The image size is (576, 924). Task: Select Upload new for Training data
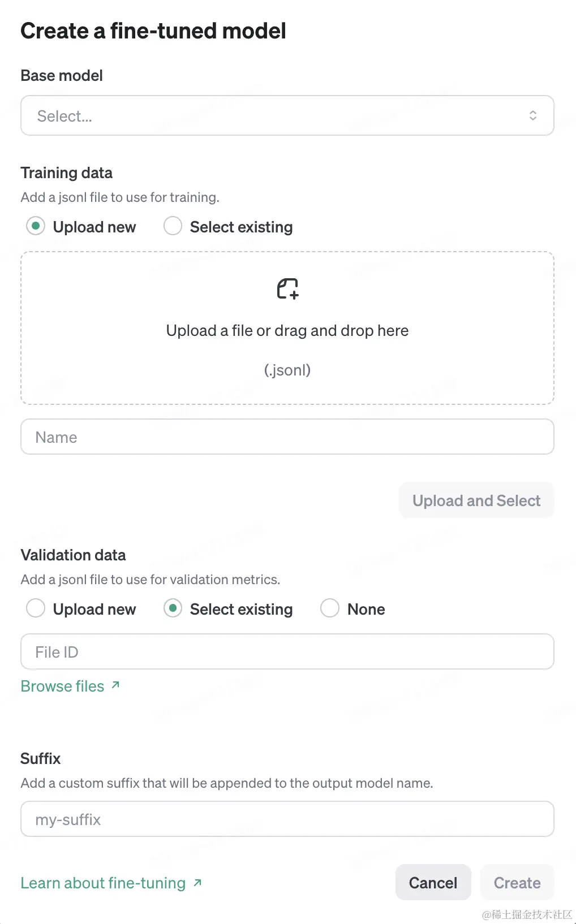click(x=36, y=226)
